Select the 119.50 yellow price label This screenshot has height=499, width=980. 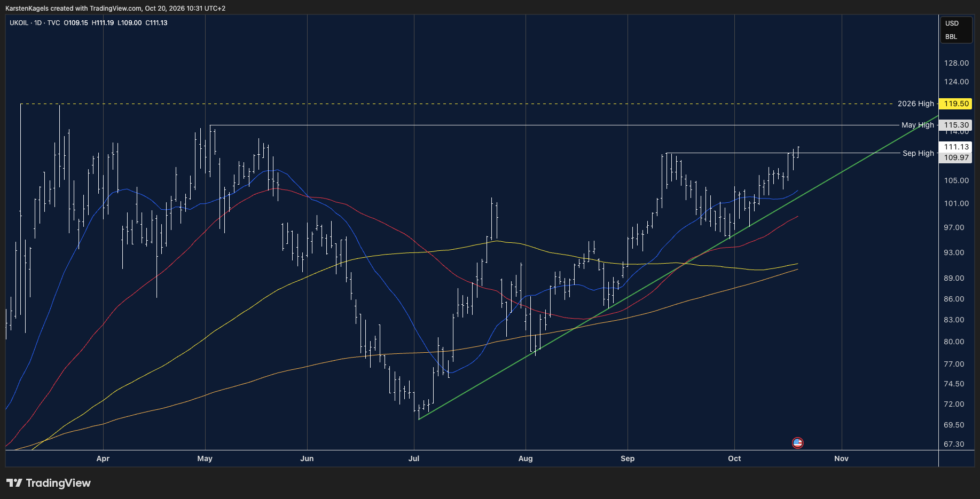pyautogui.click(x=956, y=104)
